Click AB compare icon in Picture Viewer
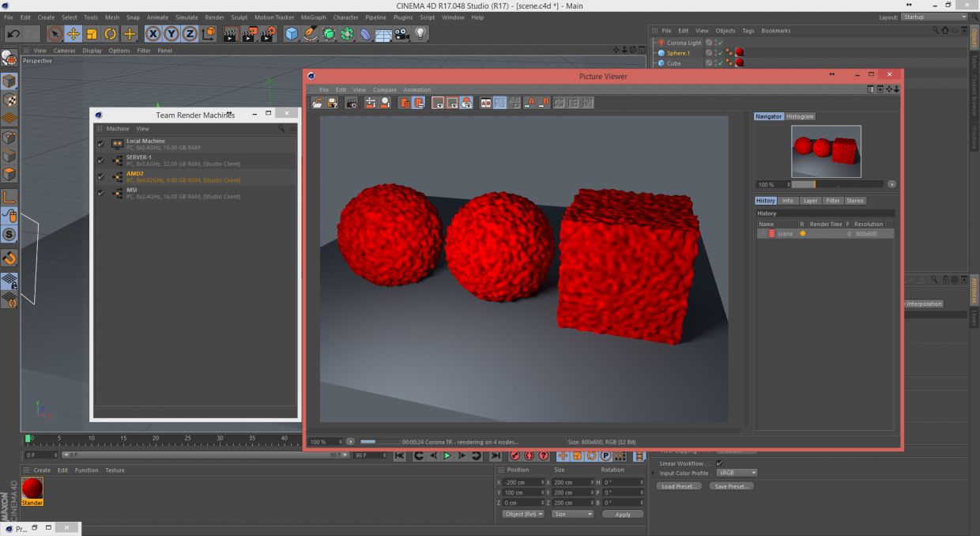 [486, 103]
